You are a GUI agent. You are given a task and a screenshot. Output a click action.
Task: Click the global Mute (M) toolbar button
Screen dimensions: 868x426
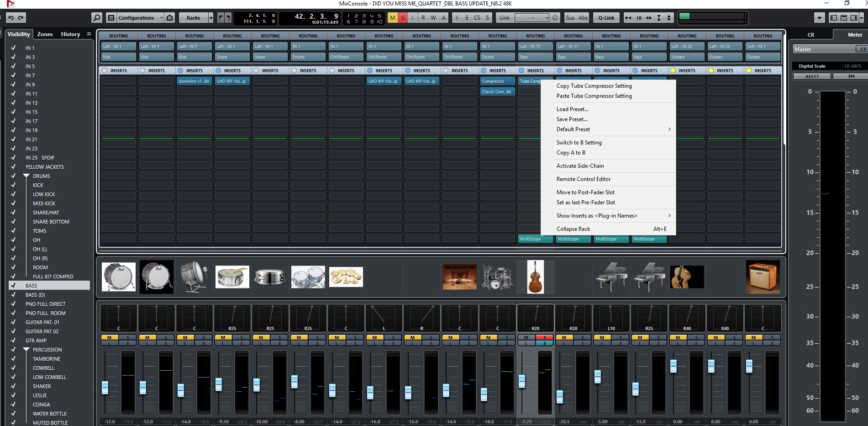coord(392,18)
